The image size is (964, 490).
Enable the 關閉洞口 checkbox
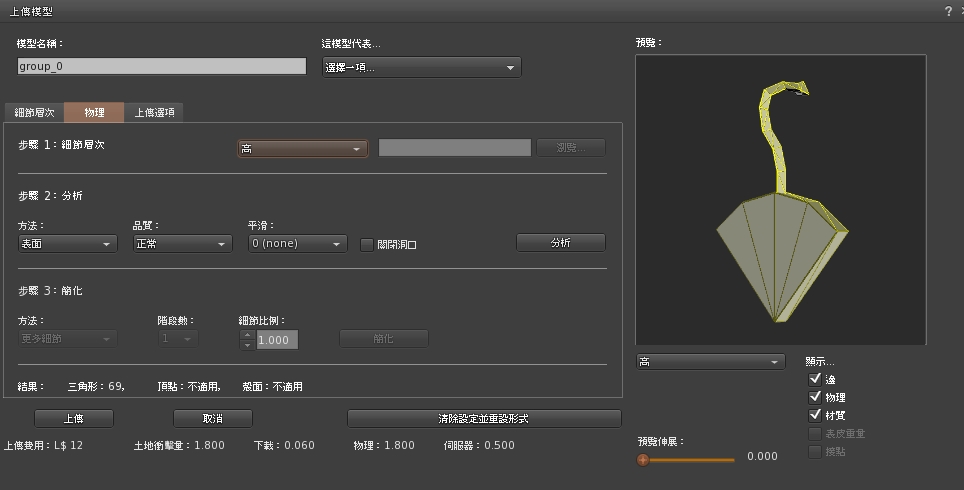coord(366,245)
